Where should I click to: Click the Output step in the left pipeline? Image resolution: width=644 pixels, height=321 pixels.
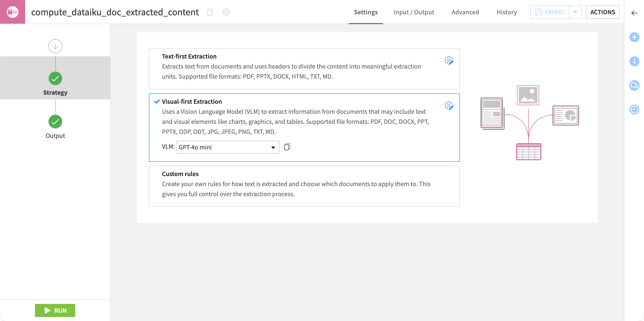tap(55, 122)
